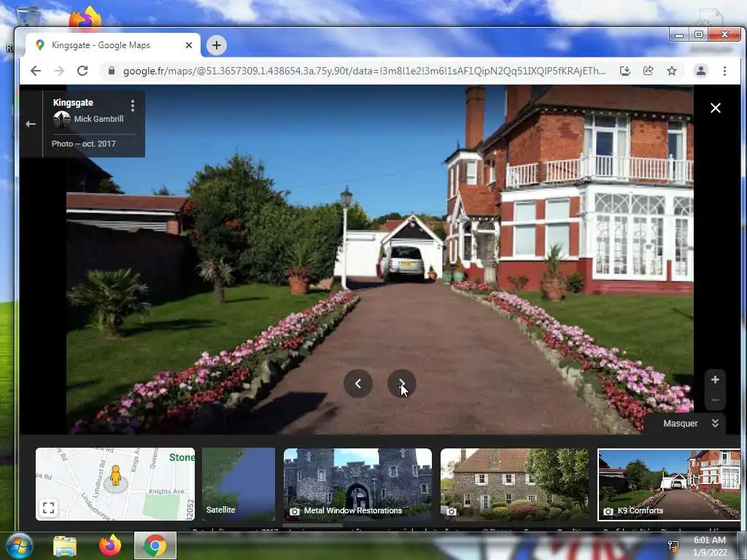Select the Kingsgate - Google Maps tab
The width and height of the screenshot is (747, 560).
113,45
